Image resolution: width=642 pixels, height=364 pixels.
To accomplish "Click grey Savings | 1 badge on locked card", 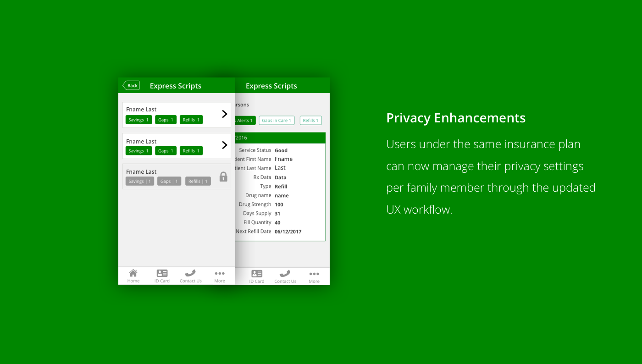I will point(140,181).
